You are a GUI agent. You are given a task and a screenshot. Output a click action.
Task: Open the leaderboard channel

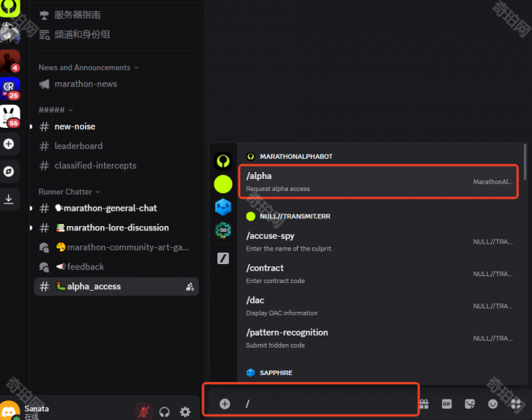pyautogui.click(x=78, y=146)
